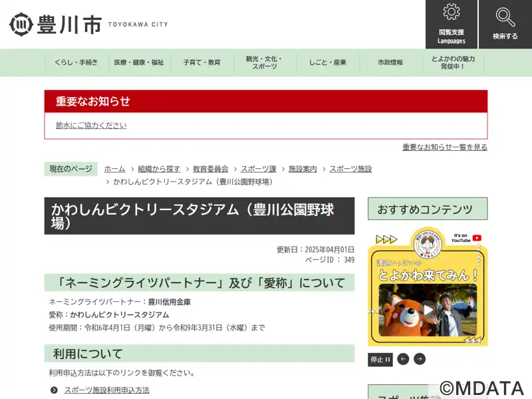Play the とよかわ来てみん video thumbnail

[428, 310]
